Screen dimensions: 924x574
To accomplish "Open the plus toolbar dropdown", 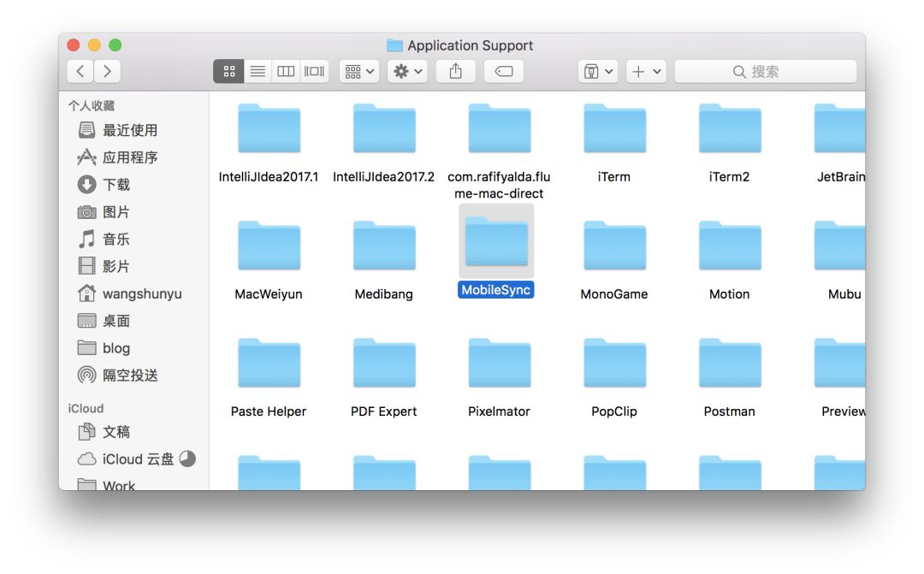I will point(647,71).
